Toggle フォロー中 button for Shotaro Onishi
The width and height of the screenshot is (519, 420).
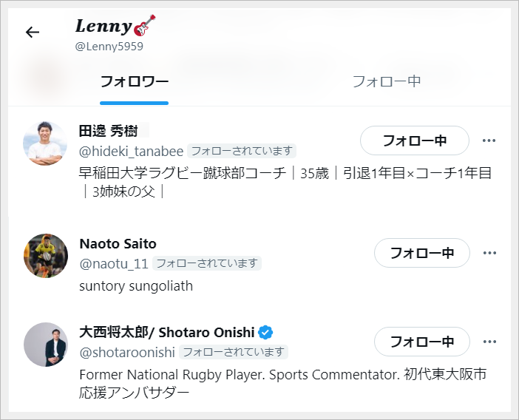(x=421, y=342)
